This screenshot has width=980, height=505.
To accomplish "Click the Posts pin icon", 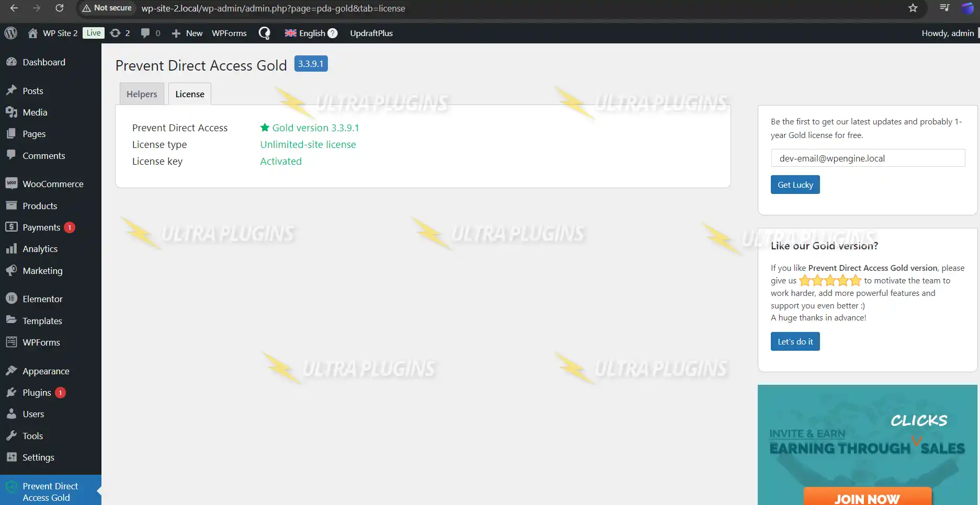I will (x=12, y=90).
